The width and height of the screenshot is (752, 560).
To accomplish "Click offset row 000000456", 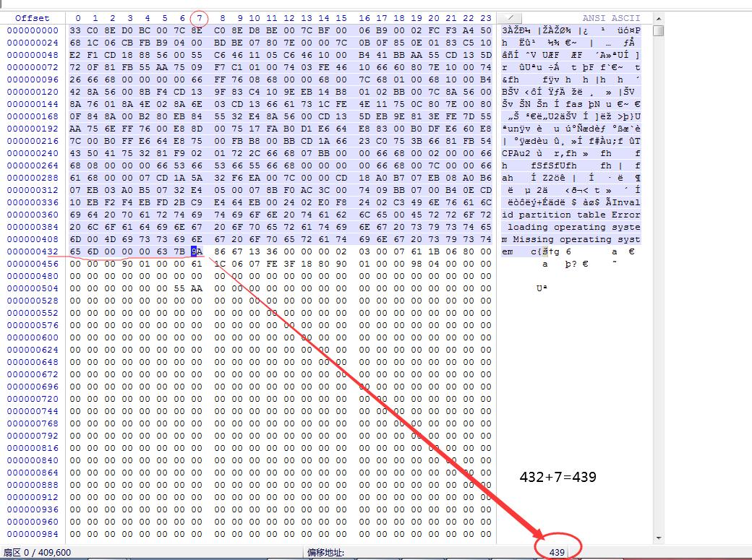I will tap(33, 264).
